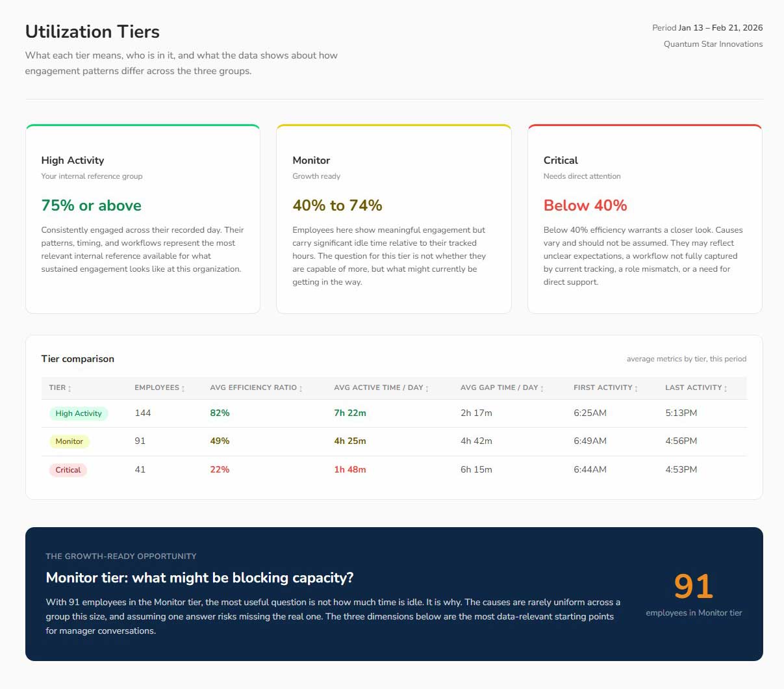Sort by First Activity column
This screenshot has height=689, width=784.
[x=605, y=387]
